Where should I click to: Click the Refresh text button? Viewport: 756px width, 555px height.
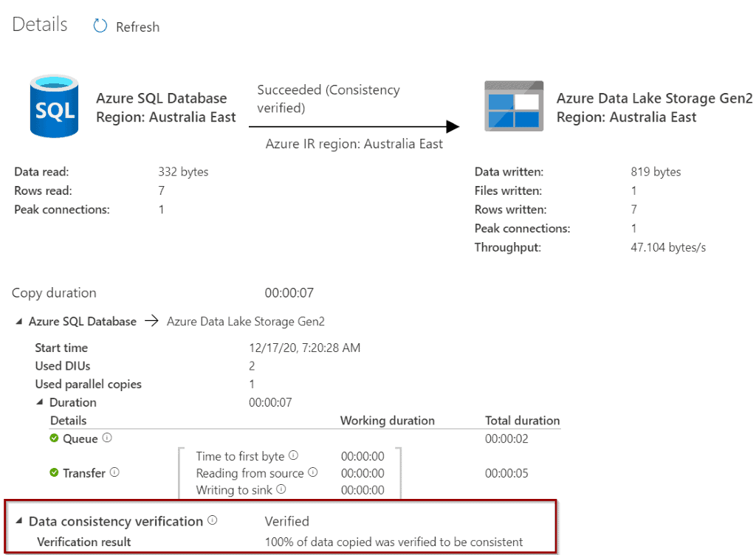coord(137,27)
